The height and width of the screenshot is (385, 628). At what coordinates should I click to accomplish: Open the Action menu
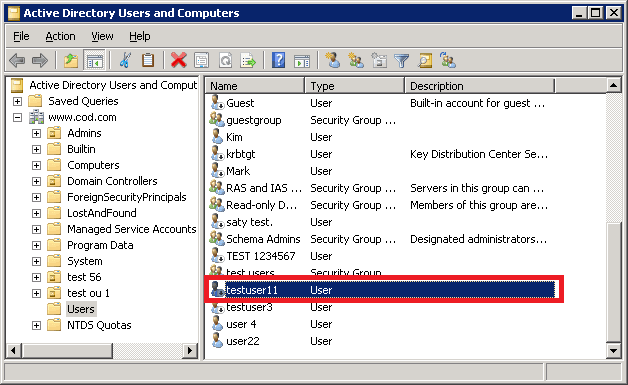click(60, 36)
